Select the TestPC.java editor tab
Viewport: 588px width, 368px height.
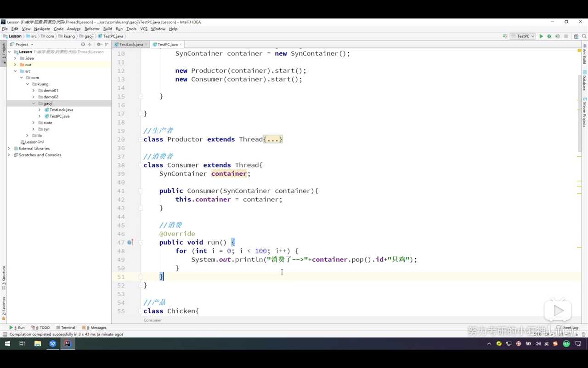point(167,45)
